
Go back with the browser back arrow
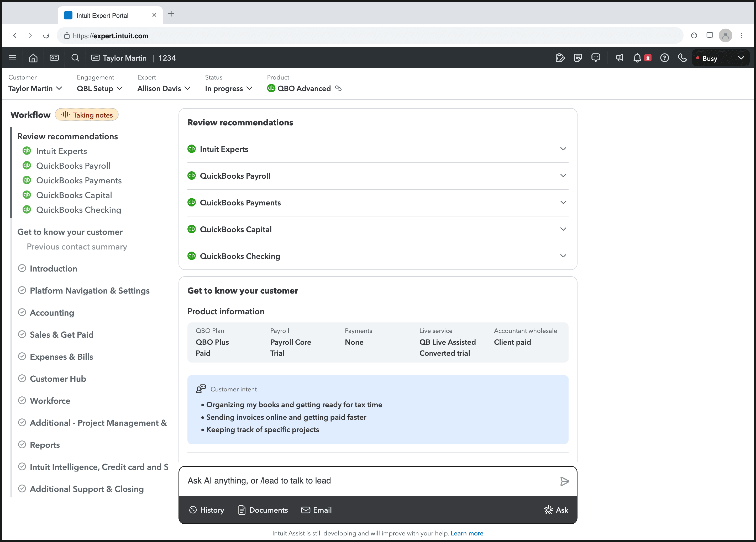(x=15, y=35)
